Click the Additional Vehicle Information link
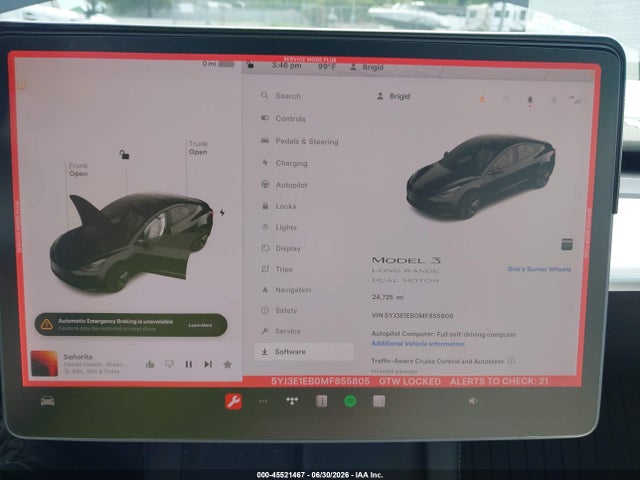Viewport: 640px width, 480px height. tap(418, 344)
